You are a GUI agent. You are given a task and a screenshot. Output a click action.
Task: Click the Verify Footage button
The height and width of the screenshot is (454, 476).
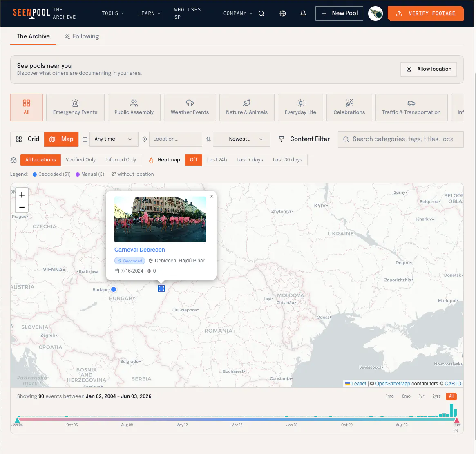tap(426, 13)
